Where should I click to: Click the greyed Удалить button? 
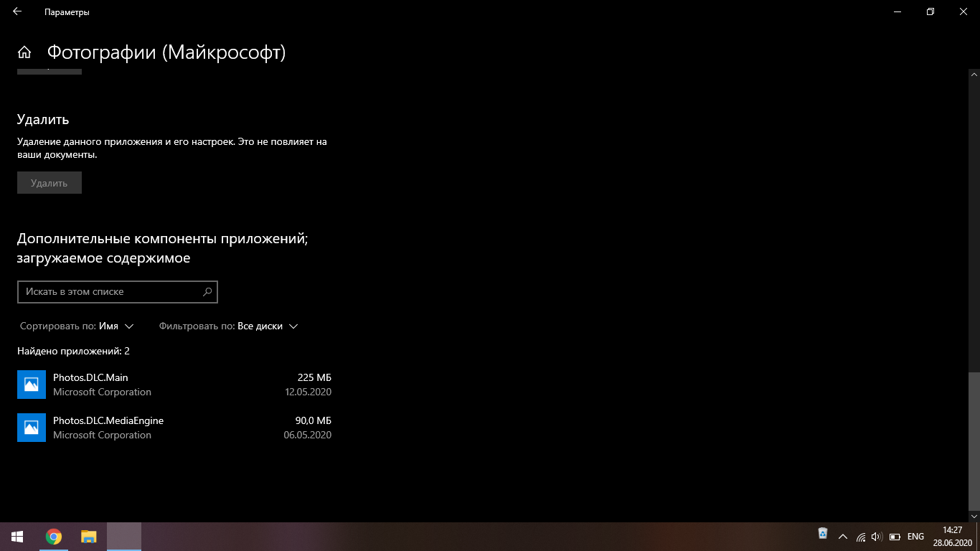click(x=50, y=183)
